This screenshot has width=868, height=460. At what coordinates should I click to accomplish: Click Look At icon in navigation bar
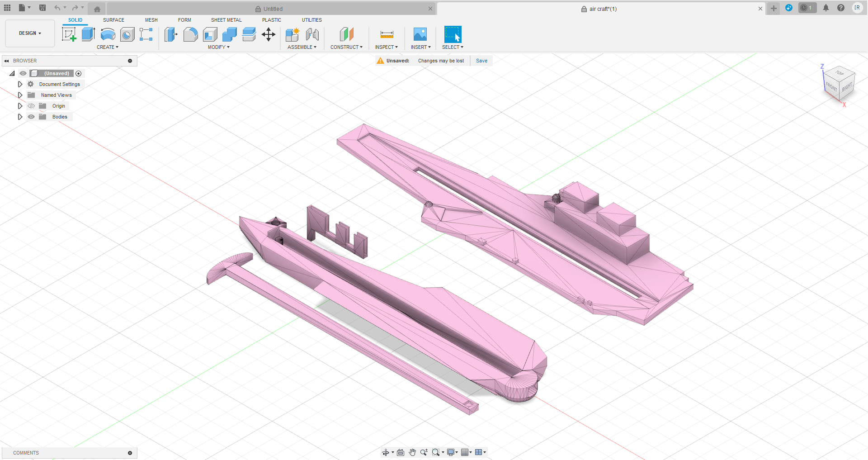(401, 452)
